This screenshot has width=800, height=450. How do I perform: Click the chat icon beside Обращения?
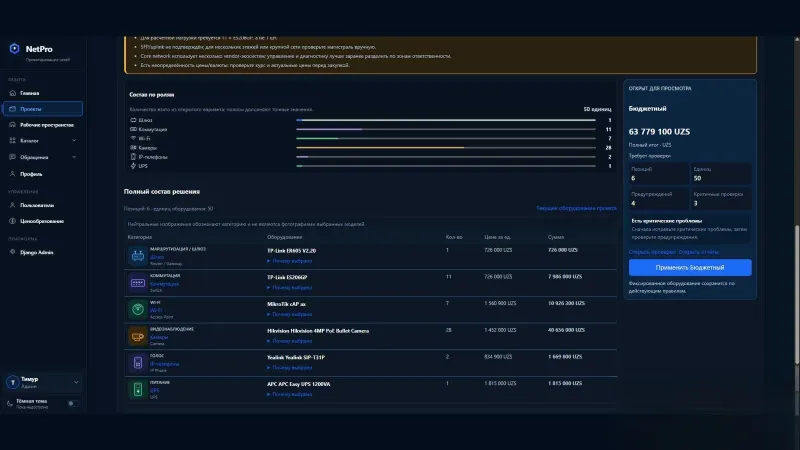coord(13,157)
